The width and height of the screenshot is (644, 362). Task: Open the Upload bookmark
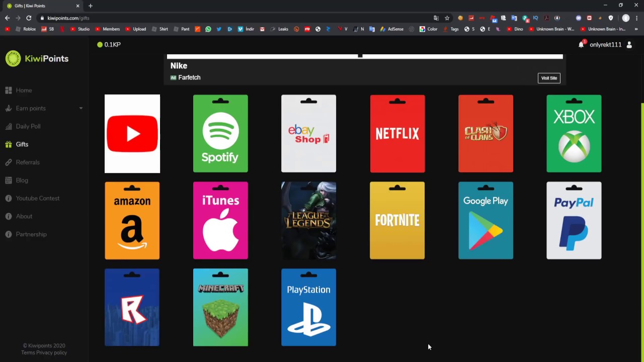click(136, 29)
